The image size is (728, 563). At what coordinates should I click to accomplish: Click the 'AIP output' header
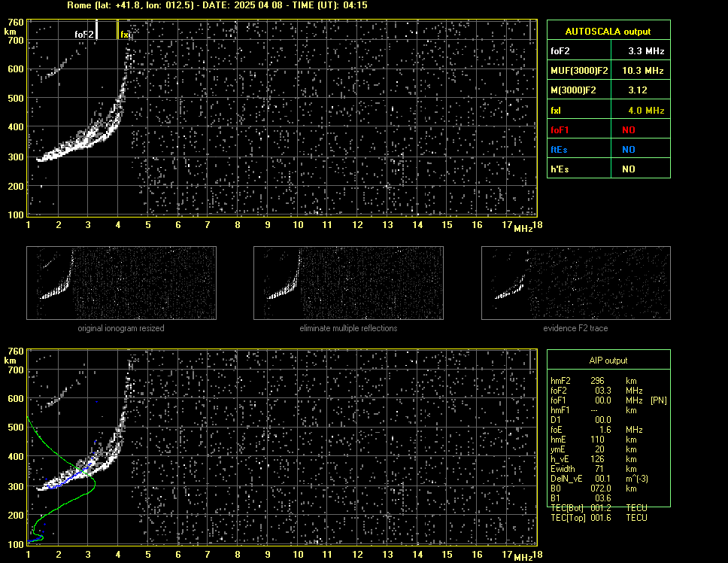[x=608, y=361]
